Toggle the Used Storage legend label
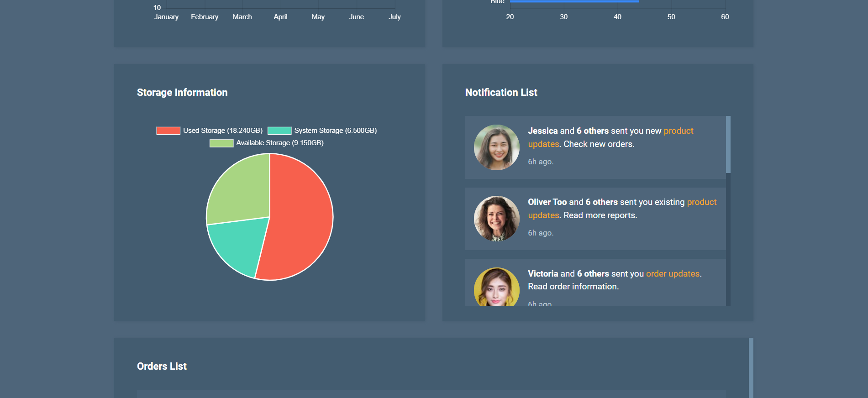Viewport: 868px width, 398px height. click(x=222, y=131)
